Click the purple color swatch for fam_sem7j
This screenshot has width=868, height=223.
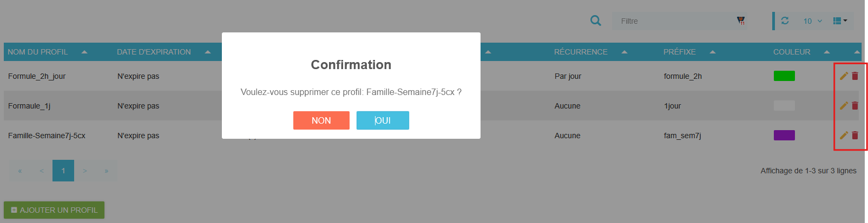[784, 136]
